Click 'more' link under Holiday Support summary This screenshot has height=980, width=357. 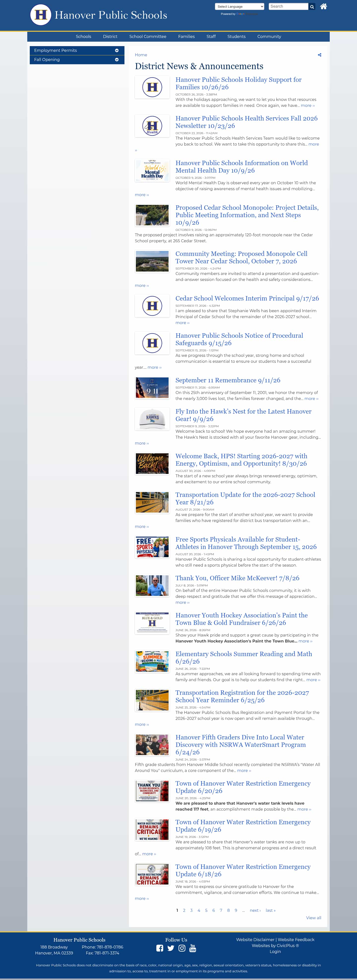pos(308,105)
